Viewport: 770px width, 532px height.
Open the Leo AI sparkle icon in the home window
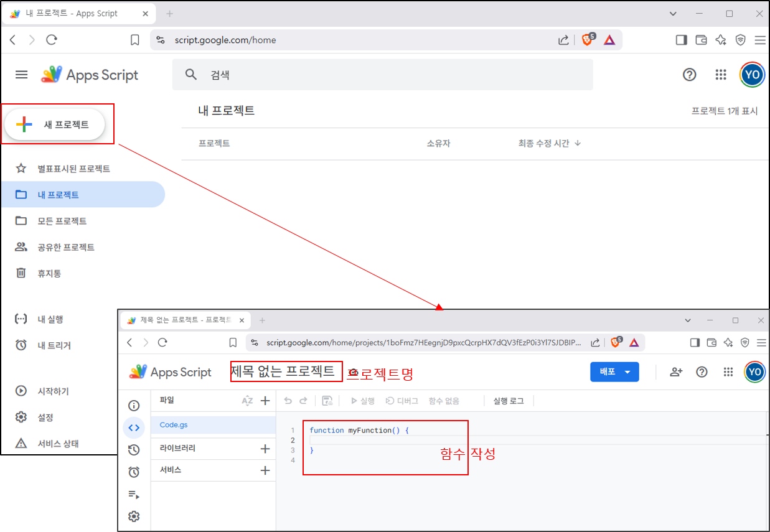(x=721, y=40)
